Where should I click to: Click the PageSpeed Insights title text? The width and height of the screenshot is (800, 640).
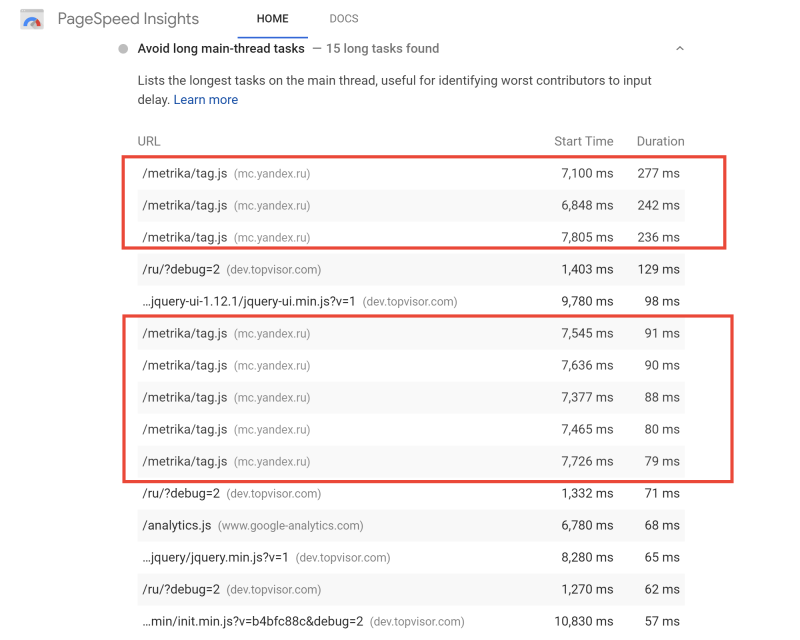pyautogui.click(x=128, y=19)
